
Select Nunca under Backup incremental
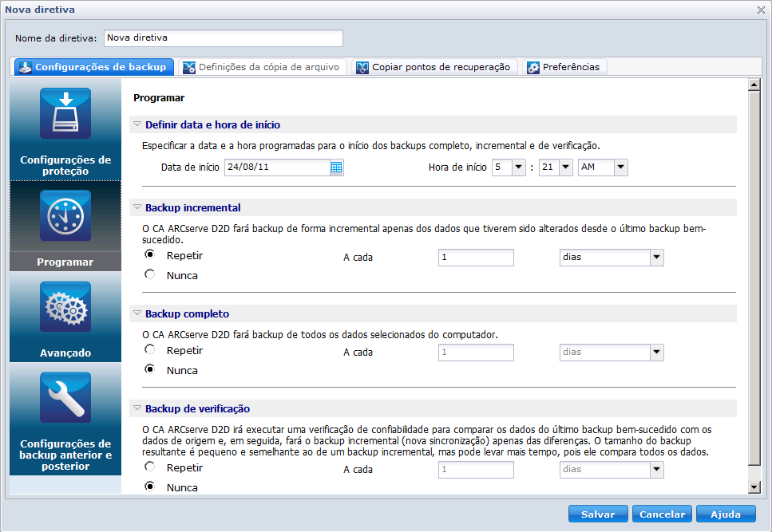tap(149, 274)
